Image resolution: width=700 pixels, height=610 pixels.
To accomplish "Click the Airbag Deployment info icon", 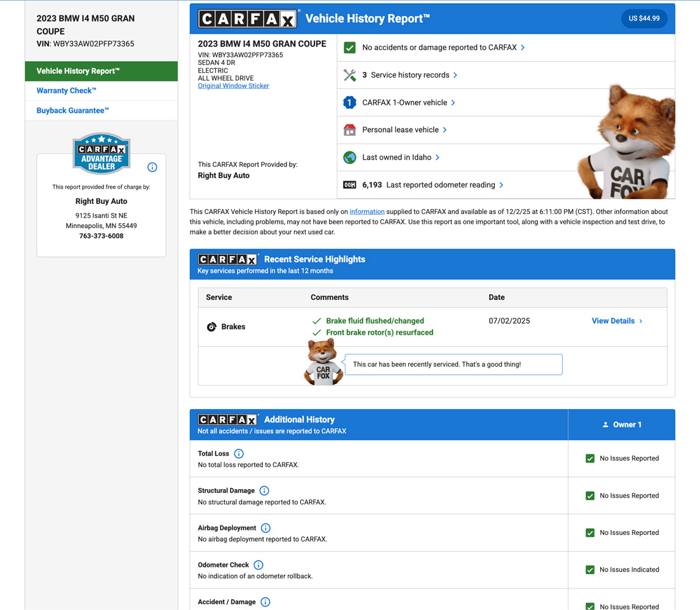I will [266, 528].
